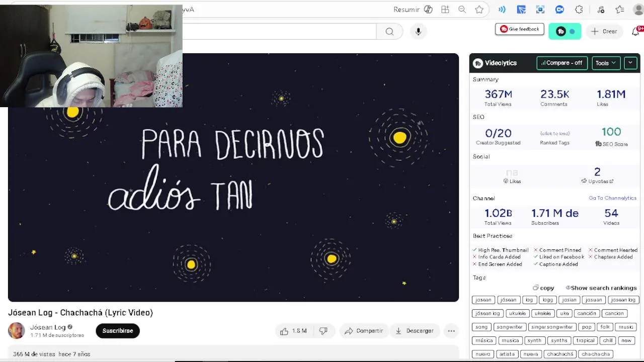
Task: Click the Give feedback button
Action: click(x=520, y=29)
